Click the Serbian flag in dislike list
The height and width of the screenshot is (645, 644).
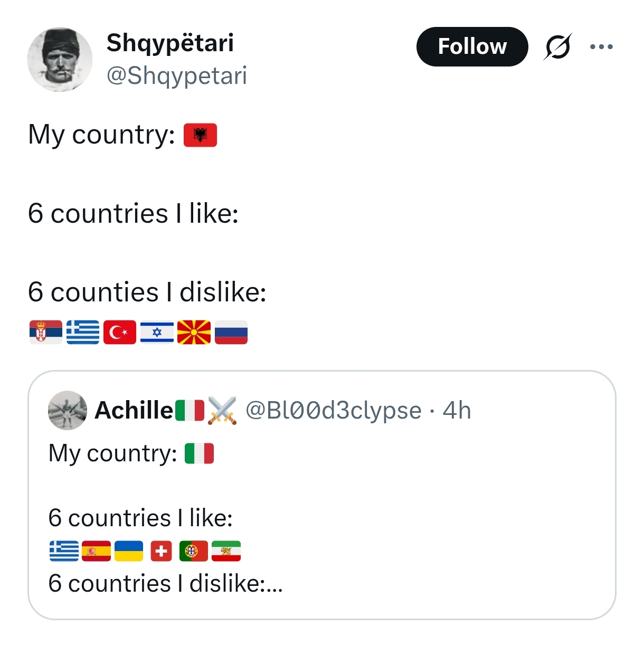(46, 333)
